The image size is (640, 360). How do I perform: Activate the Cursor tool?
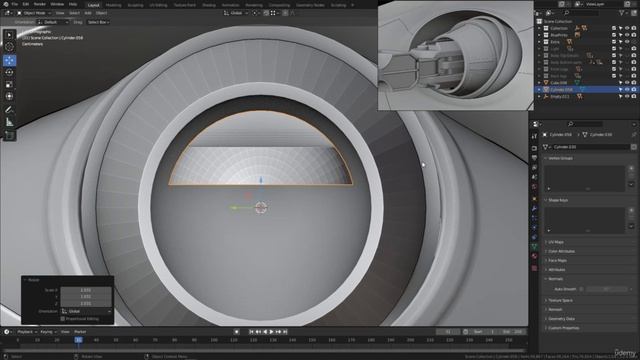pyautogui.click(x=9, y=47)
